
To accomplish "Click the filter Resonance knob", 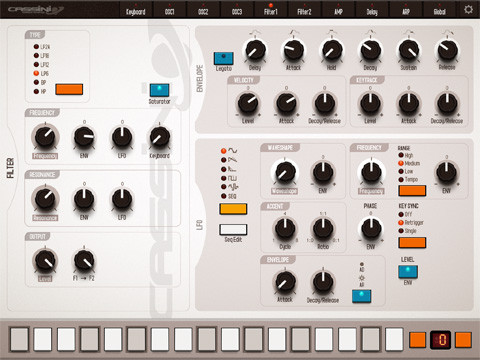I will click(45, 198).
